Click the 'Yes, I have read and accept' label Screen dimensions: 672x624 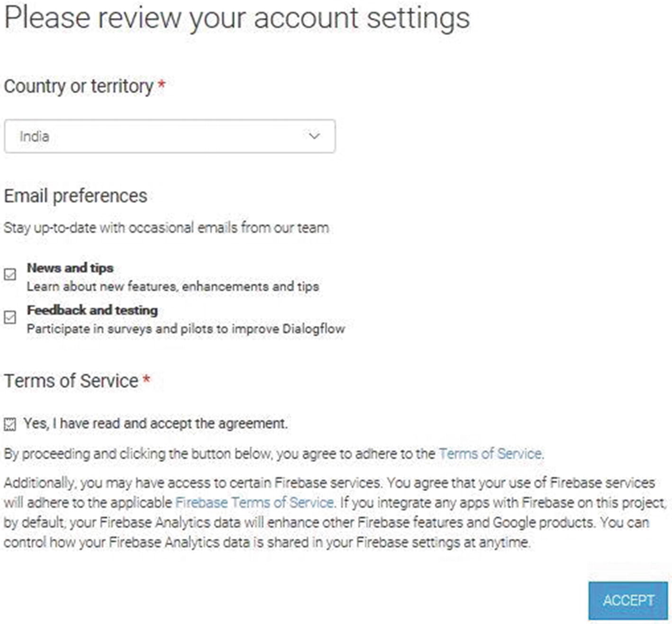pyautogui.click(x=155, y=424)
